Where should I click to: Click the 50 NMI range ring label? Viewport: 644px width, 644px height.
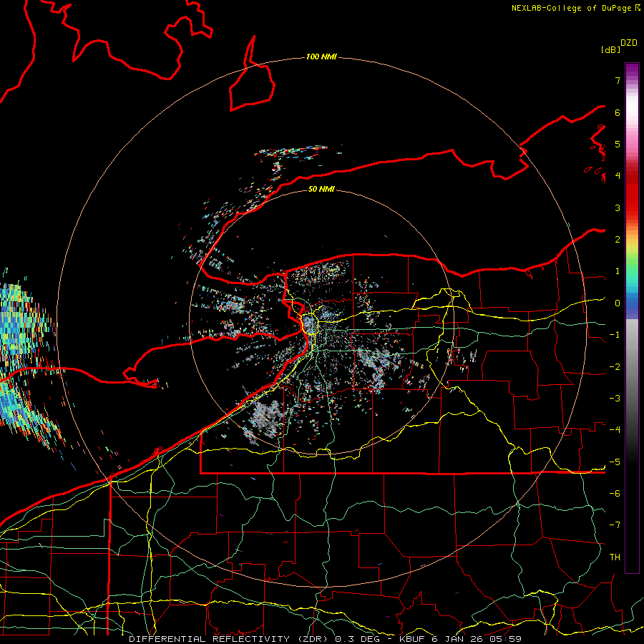tap(321, 189)
